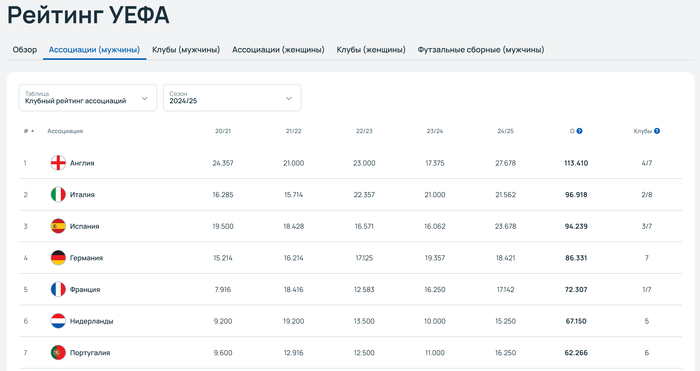Click the Netherlands flag icon
700x371 pixels.
point(58,321)
